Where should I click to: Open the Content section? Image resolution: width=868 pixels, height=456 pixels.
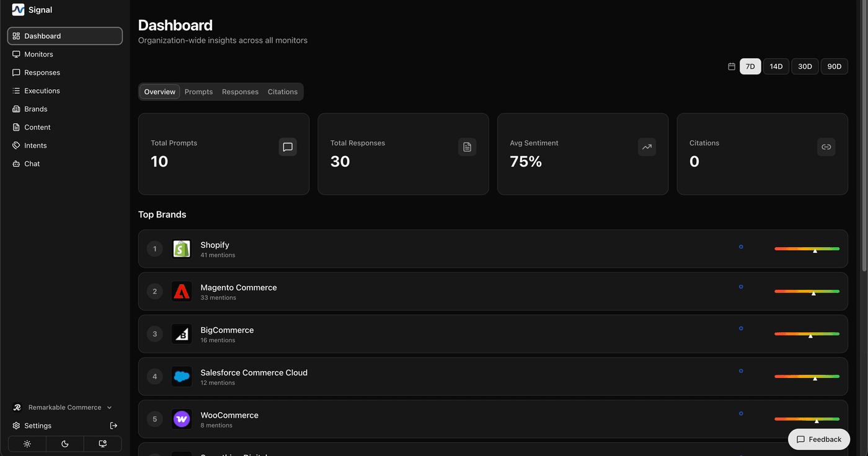point(65,127)
